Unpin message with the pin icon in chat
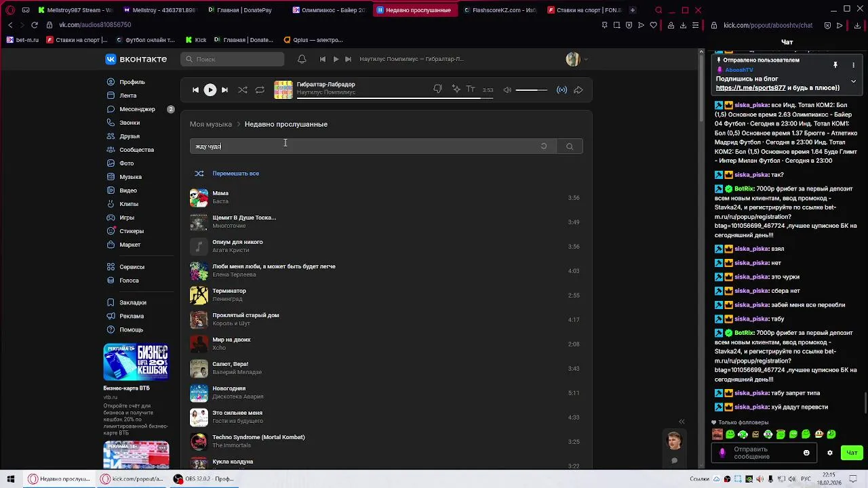The height and width of the screenshot is (488, 868). (835, 65)
